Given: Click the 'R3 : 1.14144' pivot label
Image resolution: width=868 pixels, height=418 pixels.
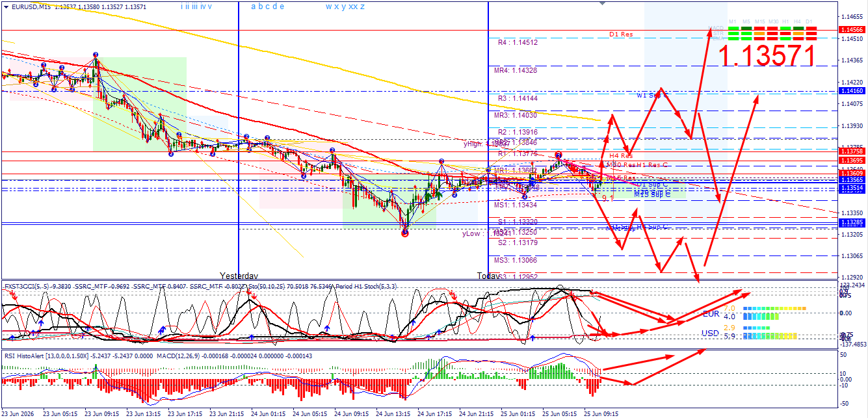Looking at the screenshot, I should pyautogui.click(x=518, y=98).
